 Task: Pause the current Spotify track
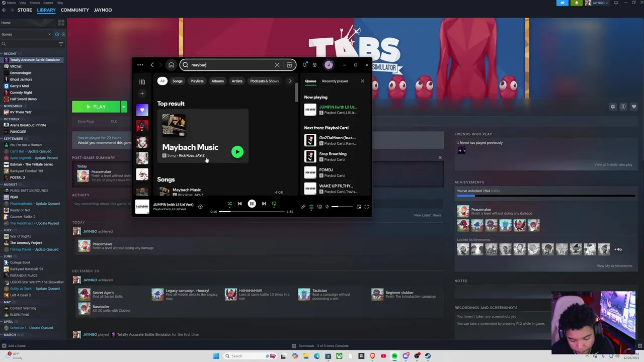click(x=252, y=204)
